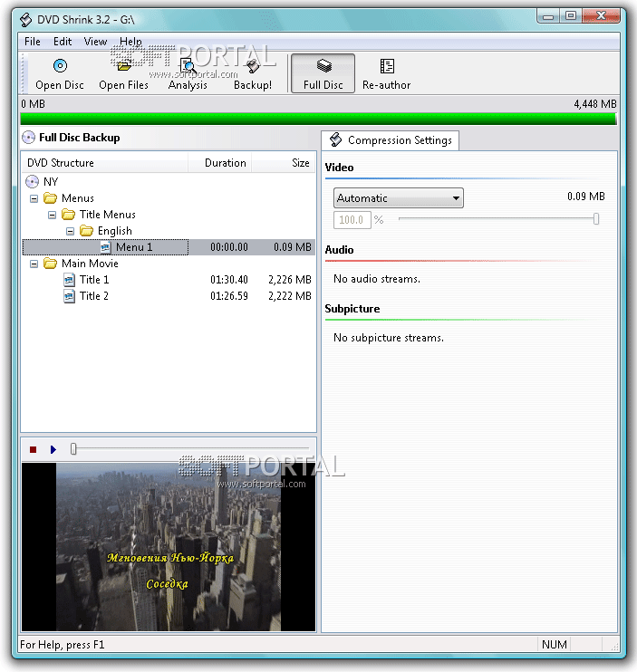Click the Title Menus folder icon

tap(68, 215)
